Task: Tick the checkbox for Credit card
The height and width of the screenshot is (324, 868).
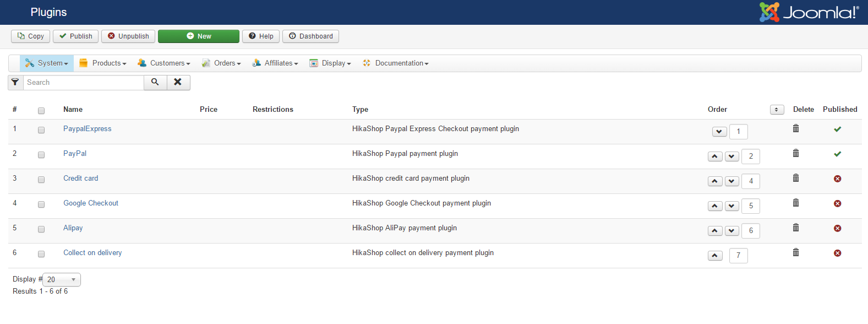Action: click(x=41, y=180)
